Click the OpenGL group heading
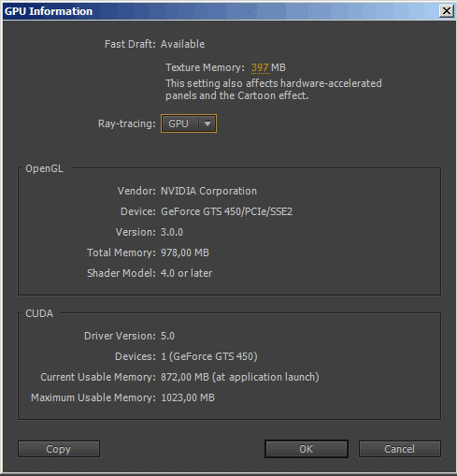Image resolution: width=457 pixels, height=476 pixels. click(x=44, y=168)
